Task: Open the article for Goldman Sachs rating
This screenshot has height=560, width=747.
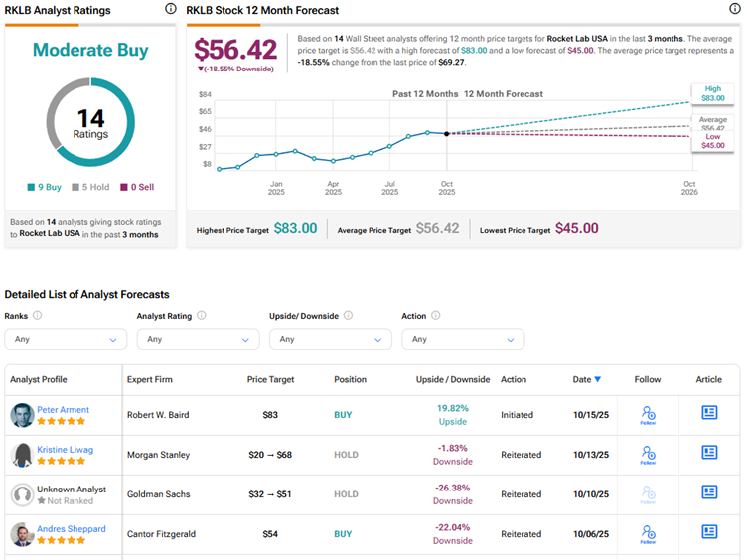Action: pyautogui.click(x=709, y=492)
